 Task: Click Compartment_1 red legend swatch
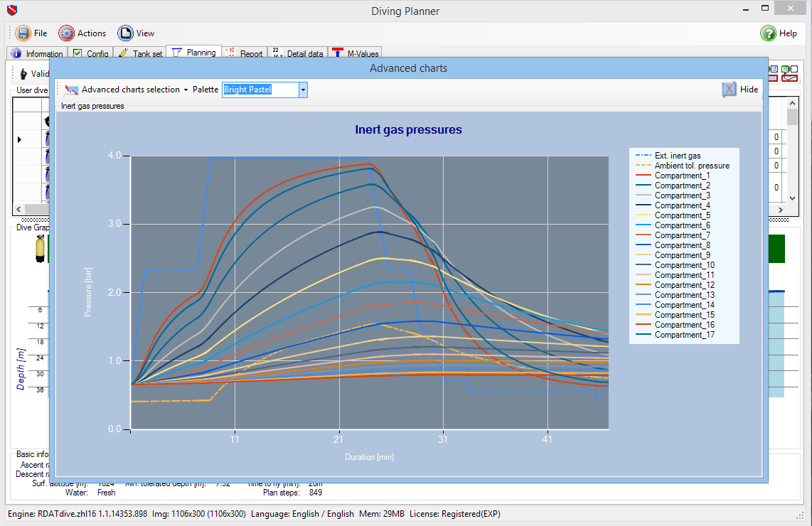point(641,176)
